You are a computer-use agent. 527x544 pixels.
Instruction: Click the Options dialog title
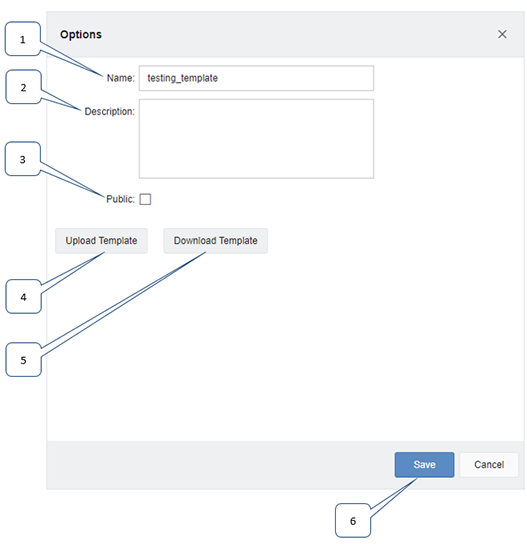(x=81, y=34)
